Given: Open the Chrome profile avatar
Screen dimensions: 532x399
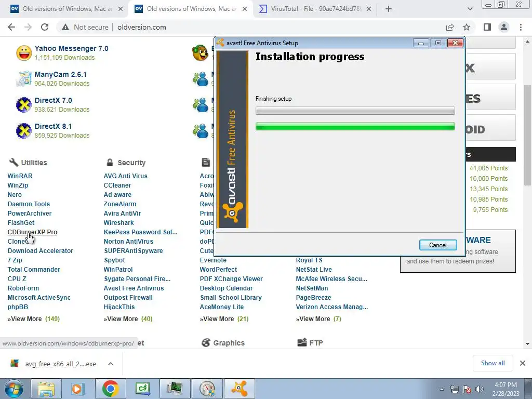Looking at the screenshot, I should (x=504, y=27).
